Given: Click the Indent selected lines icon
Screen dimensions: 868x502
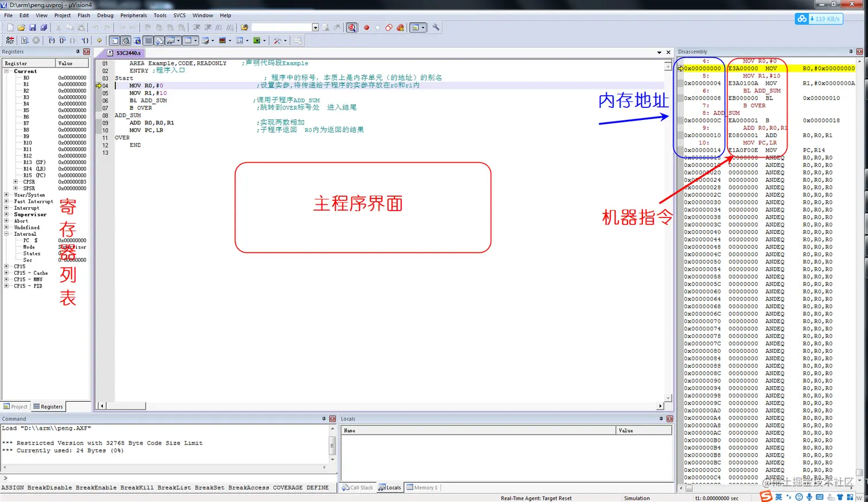Looking at the screenshot, I should [x=197, y=27].
